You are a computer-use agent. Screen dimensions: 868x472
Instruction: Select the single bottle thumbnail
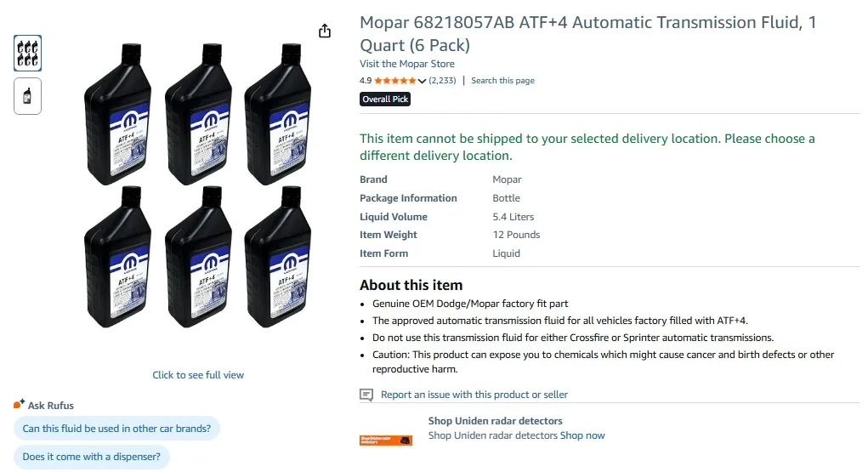coord(28,95)
